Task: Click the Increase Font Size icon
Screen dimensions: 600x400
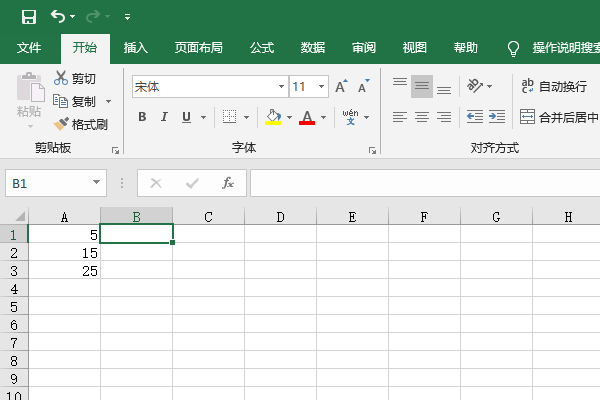Action: 341,87
